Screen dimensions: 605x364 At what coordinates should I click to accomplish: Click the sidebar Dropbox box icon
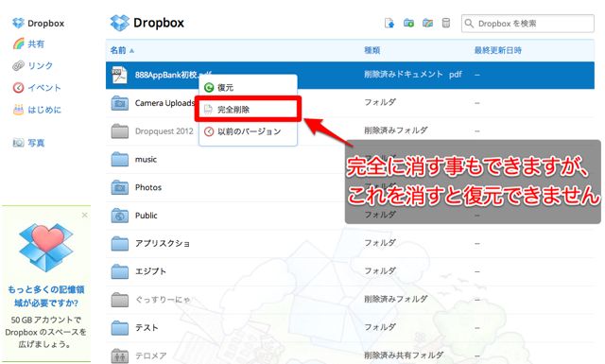point(18,23)
